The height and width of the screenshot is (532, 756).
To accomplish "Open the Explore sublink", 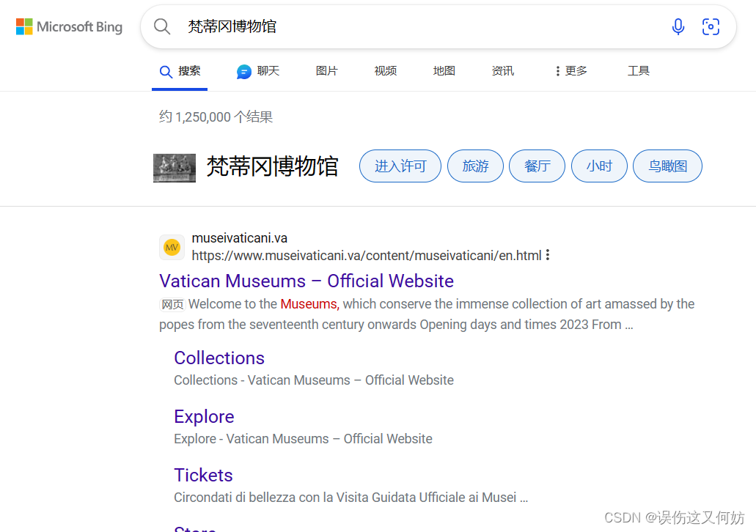I will (204, 417).
